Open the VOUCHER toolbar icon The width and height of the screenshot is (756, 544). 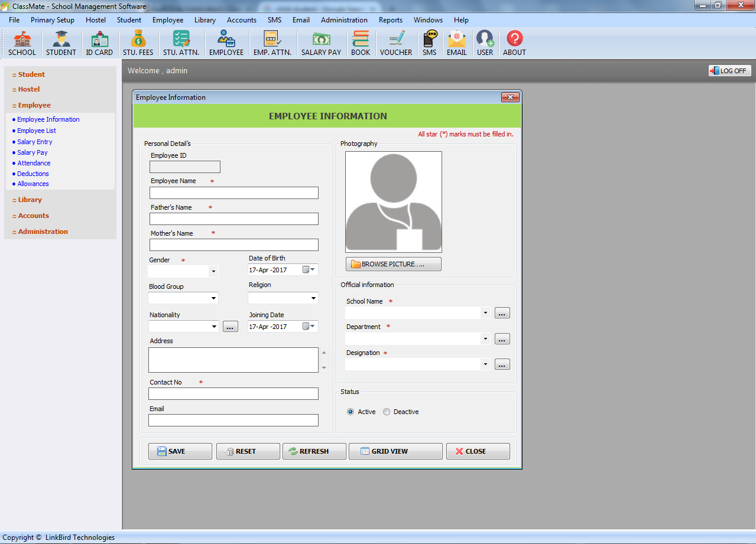(x=395, y=43)
